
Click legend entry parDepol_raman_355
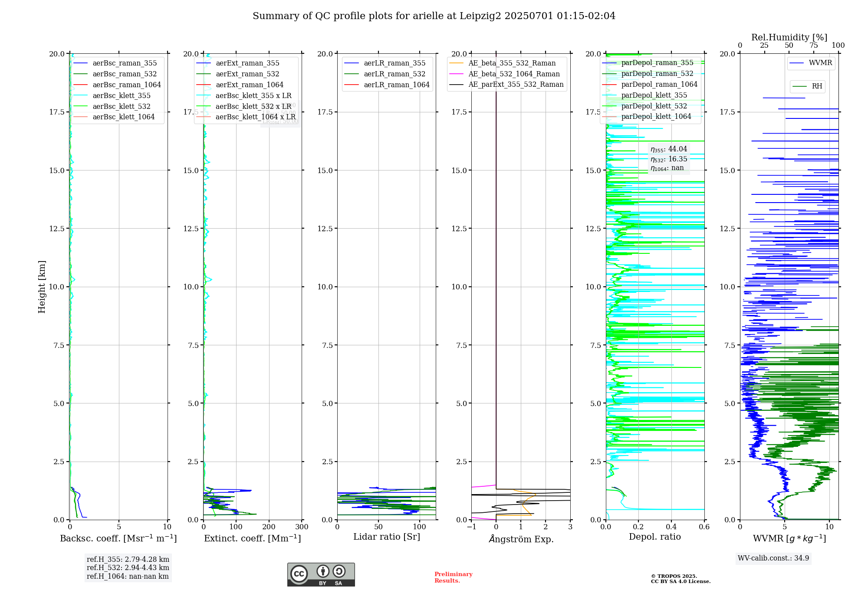[x=658, y=63]
